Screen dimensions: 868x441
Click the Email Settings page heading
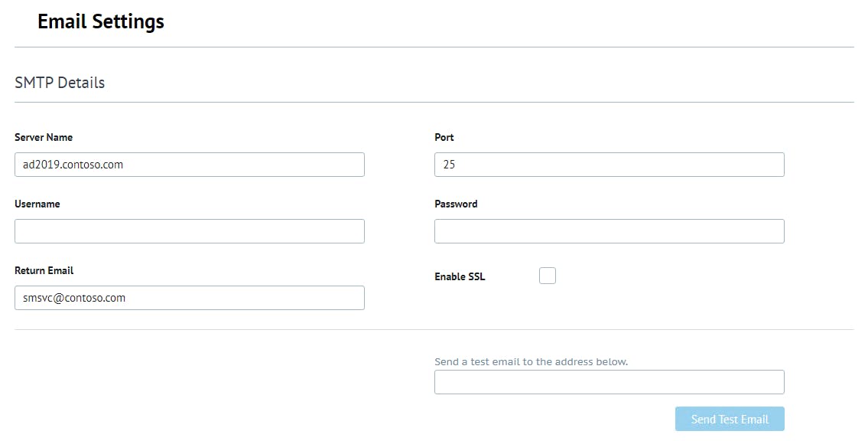tap(101, 21)
